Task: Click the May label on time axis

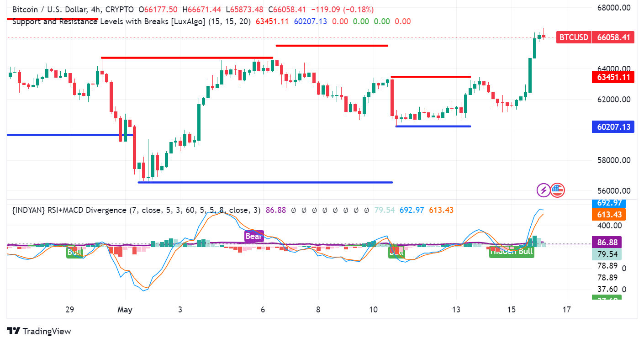Action: [x=125, y=310]
